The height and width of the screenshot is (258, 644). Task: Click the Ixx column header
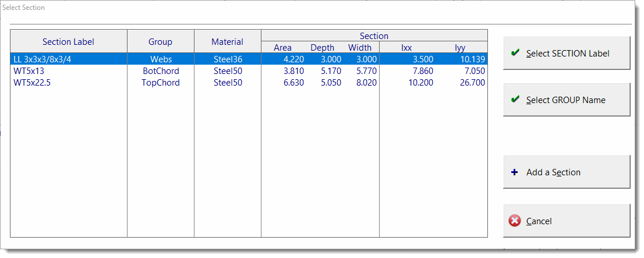click(x=406, y=48)
